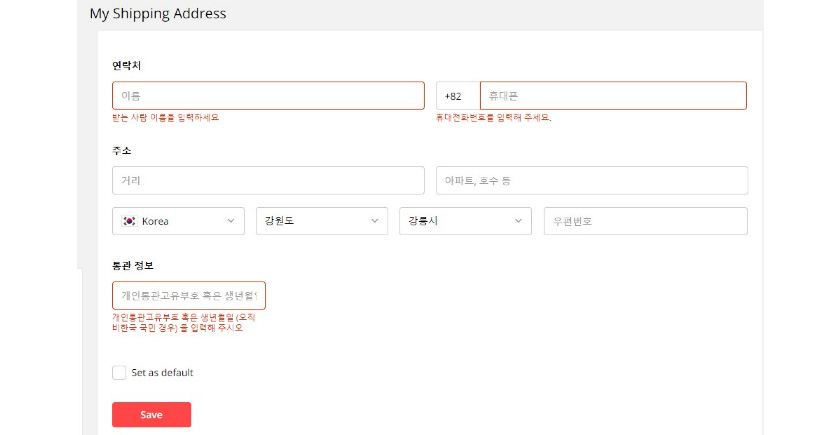Open the Korea country dropdown
840x435 pixels.
178,221
